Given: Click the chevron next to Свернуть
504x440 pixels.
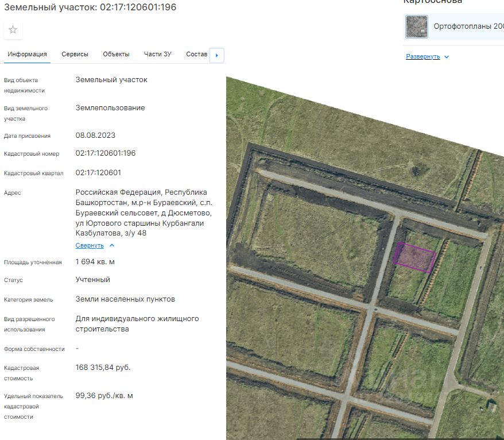Looking at the screenshot, I should [x=112, y=245].
